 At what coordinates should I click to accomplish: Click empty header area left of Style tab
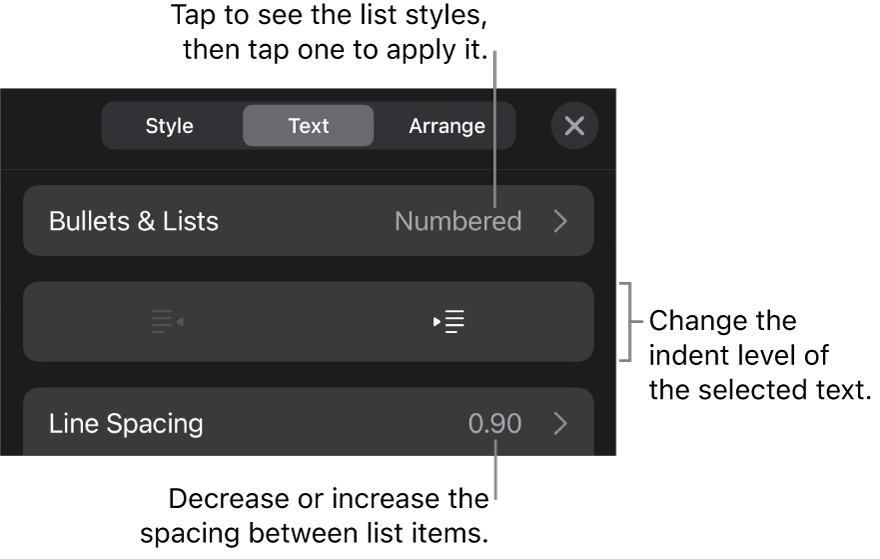(50, 126)
